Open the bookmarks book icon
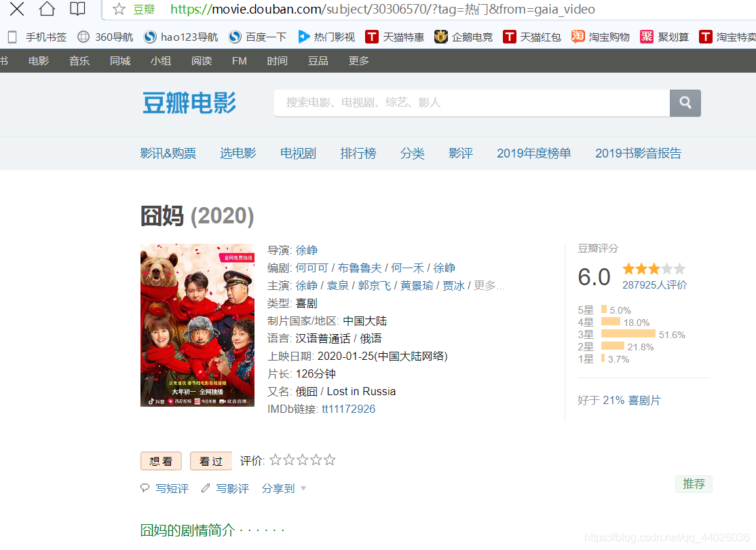756x550 pixels. tap(77, 9)
